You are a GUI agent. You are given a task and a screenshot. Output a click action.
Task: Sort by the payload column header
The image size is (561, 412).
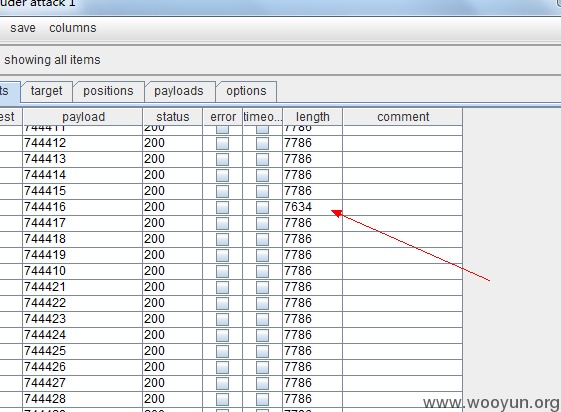pos(83,117)
